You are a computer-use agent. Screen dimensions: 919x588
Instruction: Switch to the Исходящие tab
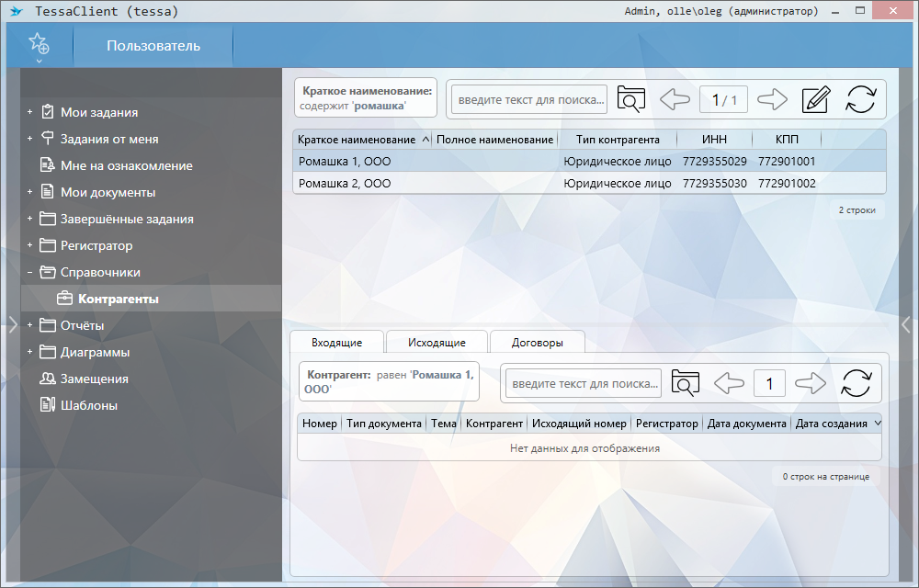[x=437, y=343]
